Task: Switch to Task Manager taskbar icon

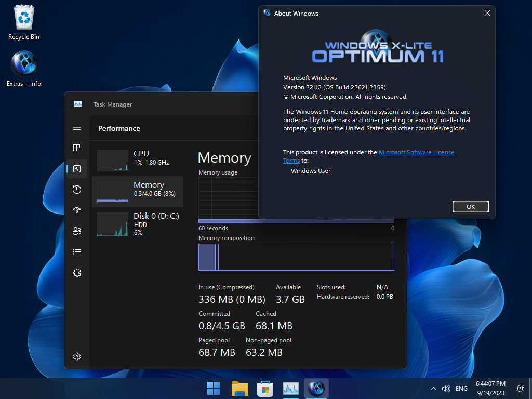Action: 291,389
